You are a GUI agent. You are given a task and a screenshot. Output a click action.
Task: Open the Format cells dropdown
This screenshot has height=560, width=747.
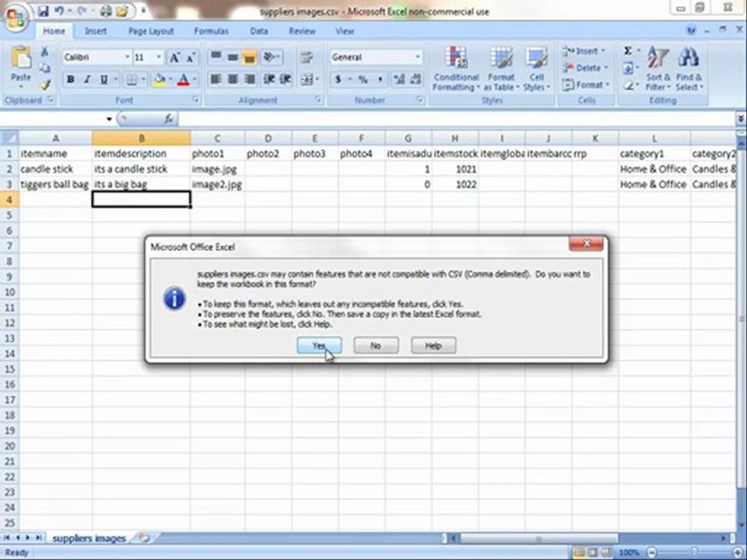coord(586,86)
